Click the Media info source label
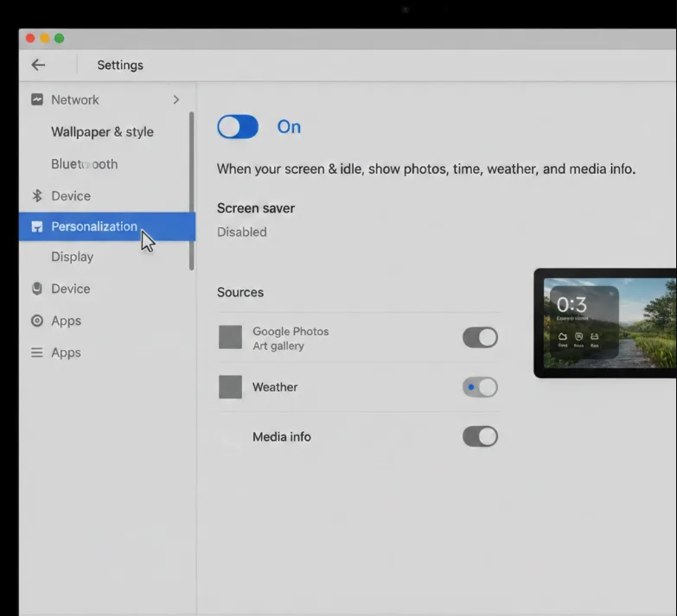Image resolution: width=677 pixels, height=616 pixels. tap(281, 437)
